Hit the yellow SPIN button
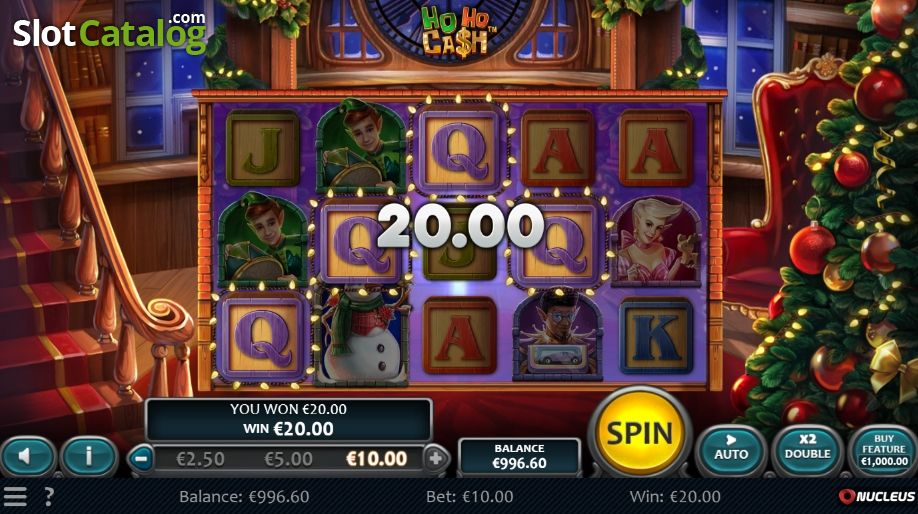The height and width of the screenshot is (514, 918). (639, 433)
